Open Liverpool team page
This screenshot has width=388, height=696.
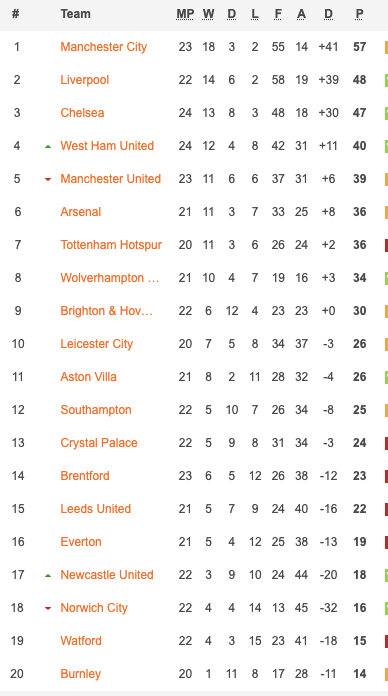point(85,80)
